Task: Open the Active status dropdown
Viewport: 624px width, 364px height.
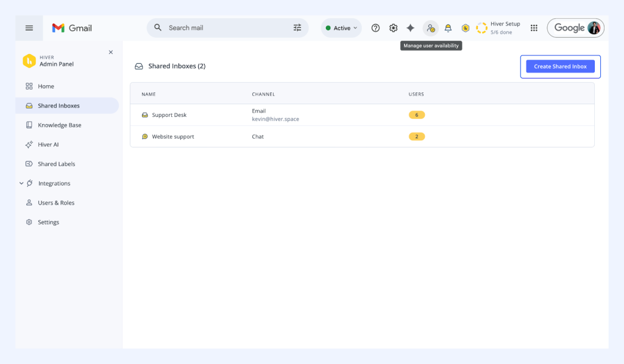Action: coord(341,28)
